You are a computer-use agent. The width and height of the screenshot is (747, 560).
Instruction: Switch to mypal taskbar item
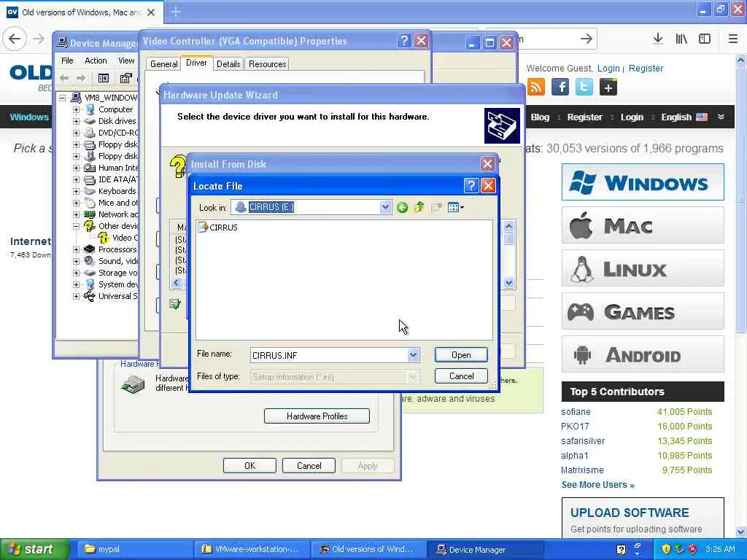coord(135,549)
